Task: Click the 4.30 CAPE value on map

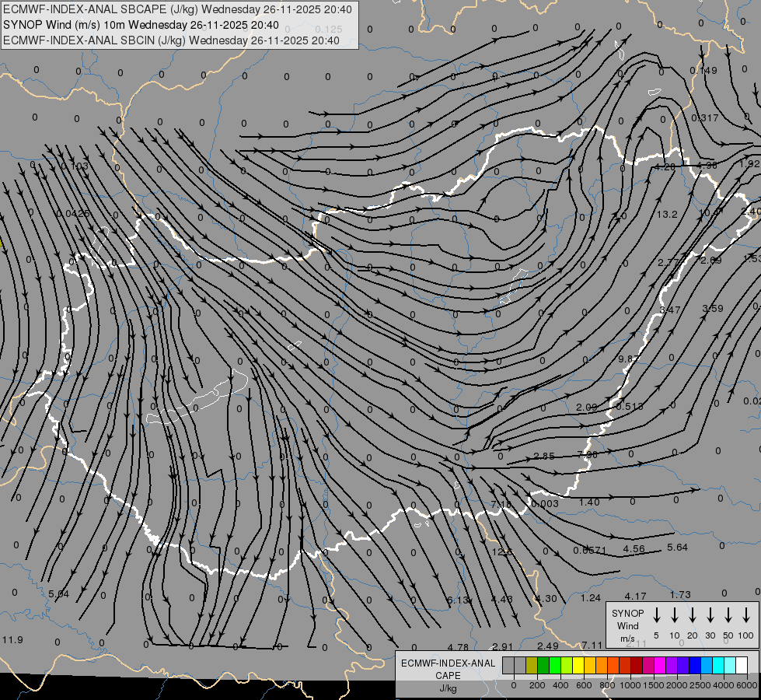Action: tap(546, 598)
